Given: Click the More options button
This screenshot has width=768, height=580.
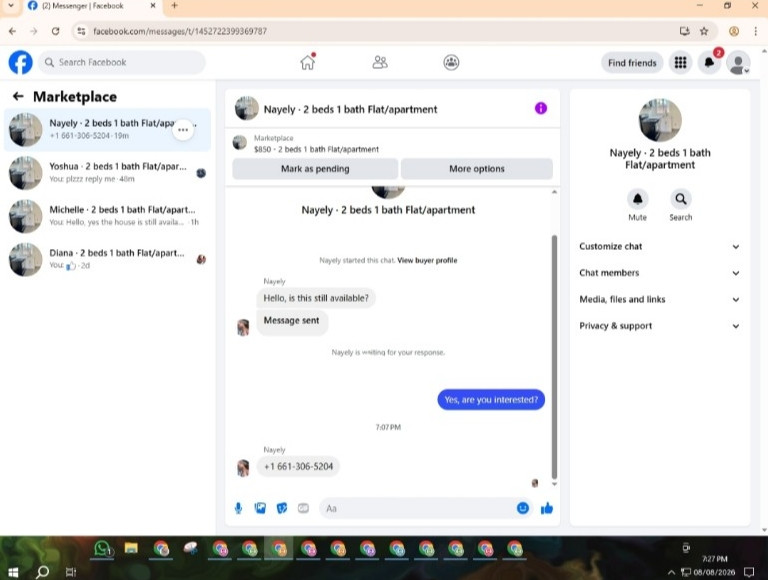Looking at the screenshot, I should [477, 169].
